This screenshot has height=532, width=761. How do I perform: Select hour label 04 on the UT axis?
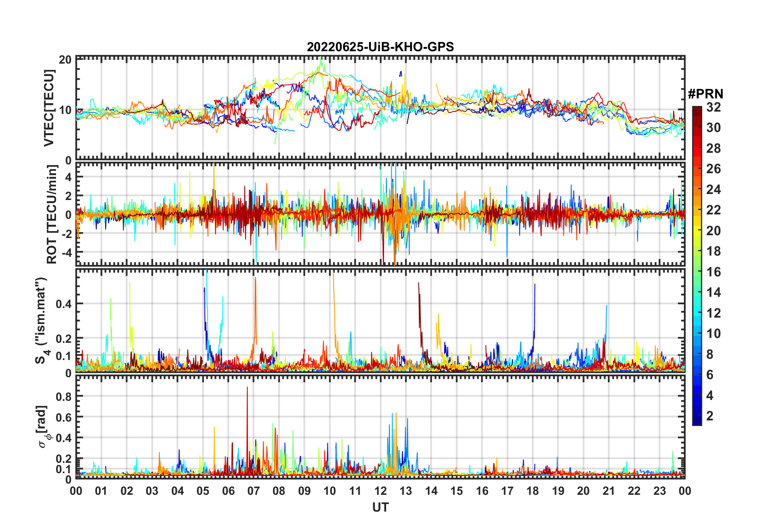tap(178, 491)
